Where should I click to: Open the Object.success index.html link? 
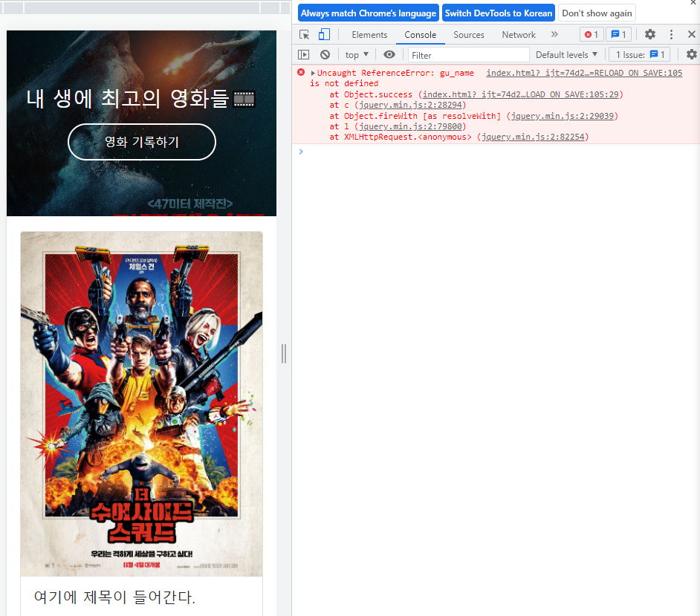(x=520, y=94)
